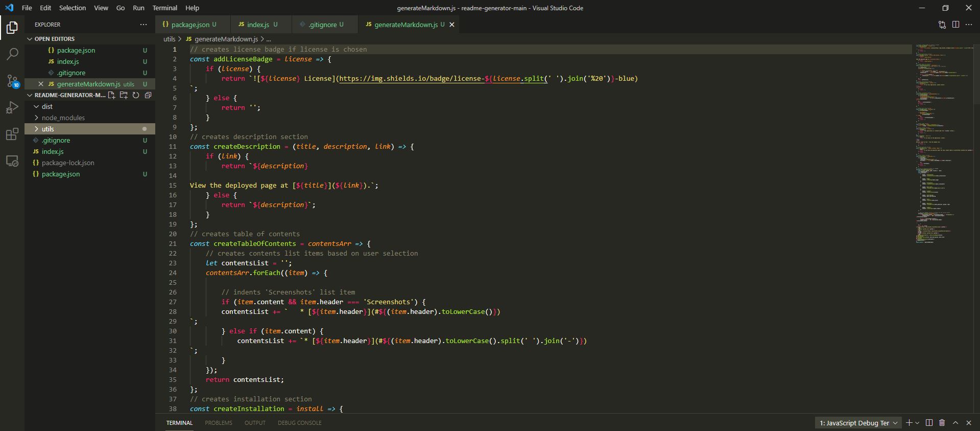Open the Run and Debug view

pyautogui.click(x=12, y=107)
